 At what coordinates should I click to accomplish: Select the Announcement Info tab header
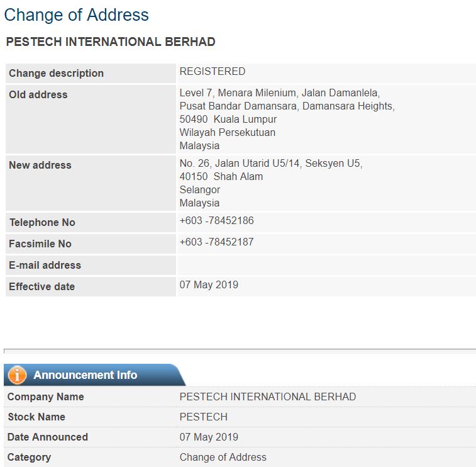pos(94,374)
